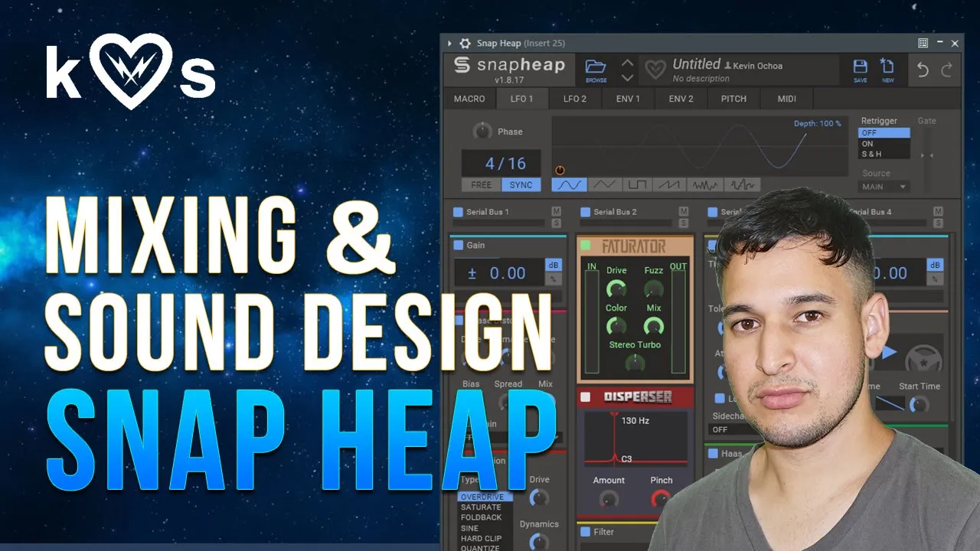This screenshot has height=551, width=980.
Task: Switch to the PITCH tab
Action: pyautogui.click(x=733, y=99)
